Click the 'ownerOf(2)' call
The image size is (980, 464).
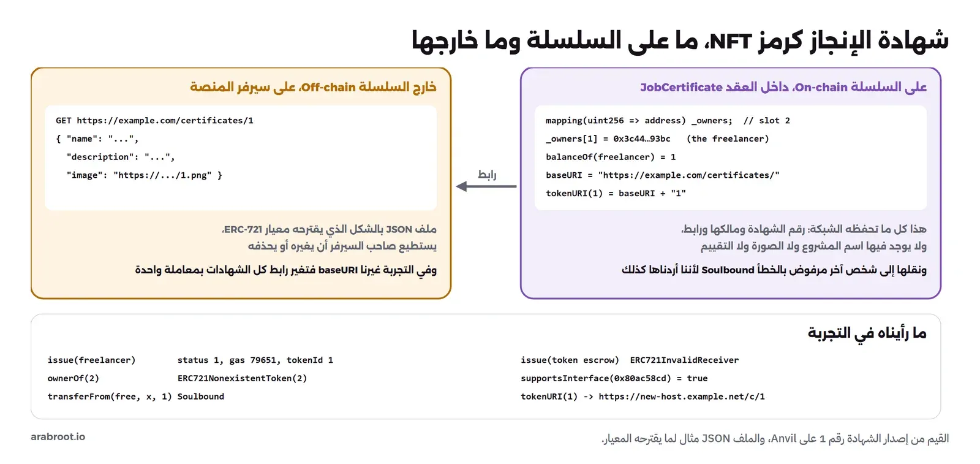coord(73,379)
